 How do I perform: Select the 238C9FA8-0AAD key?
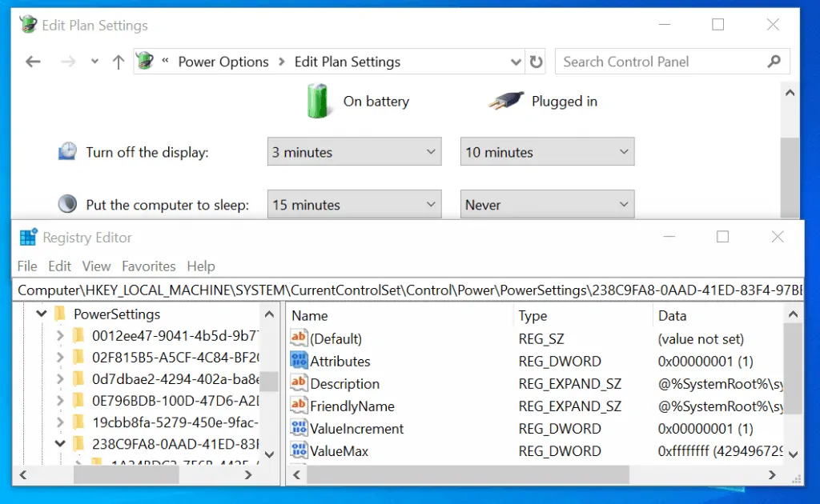(x=175, y=444)
